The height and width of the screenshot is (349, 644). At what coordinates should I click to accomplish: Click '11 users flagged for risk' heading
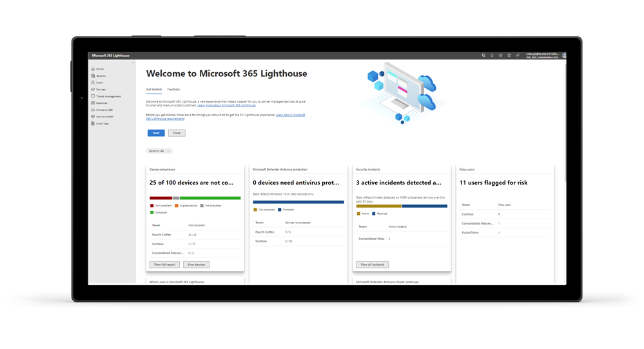(x=493, y=183)
